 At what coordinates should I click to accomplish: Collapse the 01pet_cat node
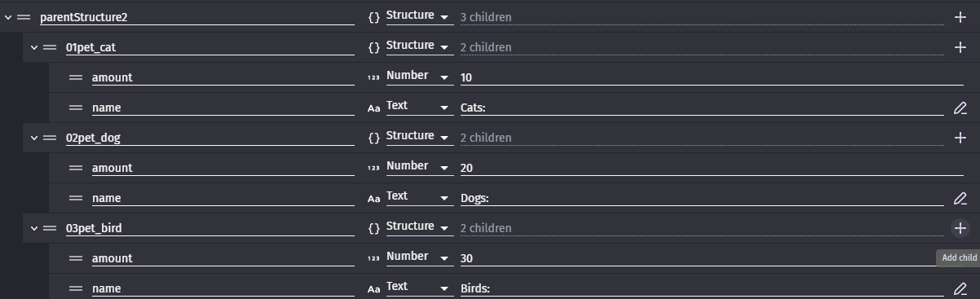click(x=34, y=47)
